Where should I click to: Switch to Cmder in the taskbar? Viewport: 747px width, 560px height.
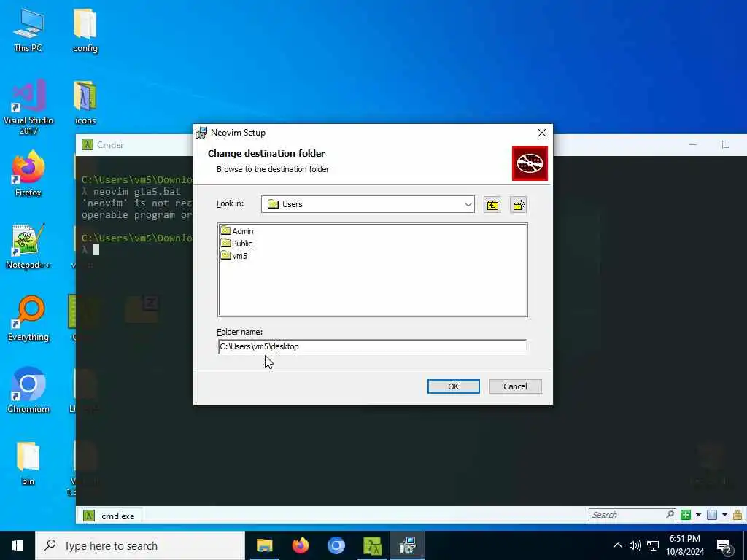tap(372, 545)
